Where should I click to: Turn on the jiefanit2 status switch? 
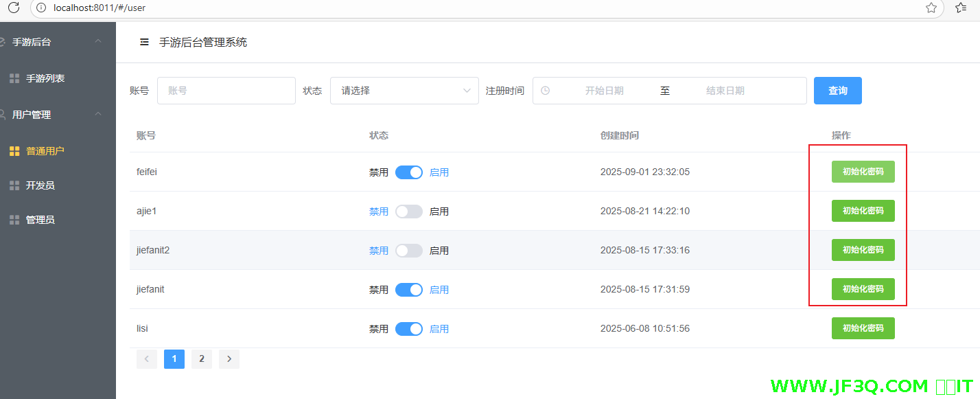(x=408, y=251)
